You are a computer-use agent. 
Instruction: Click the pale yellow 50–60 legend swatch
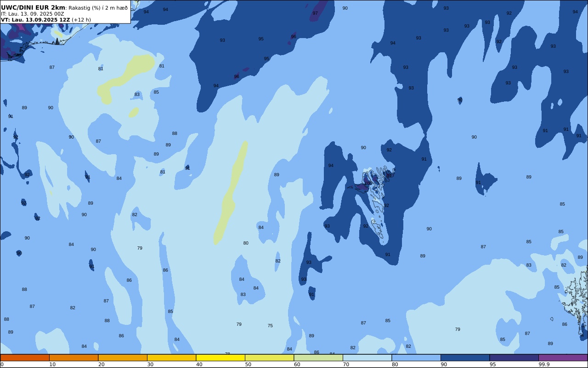269,357
